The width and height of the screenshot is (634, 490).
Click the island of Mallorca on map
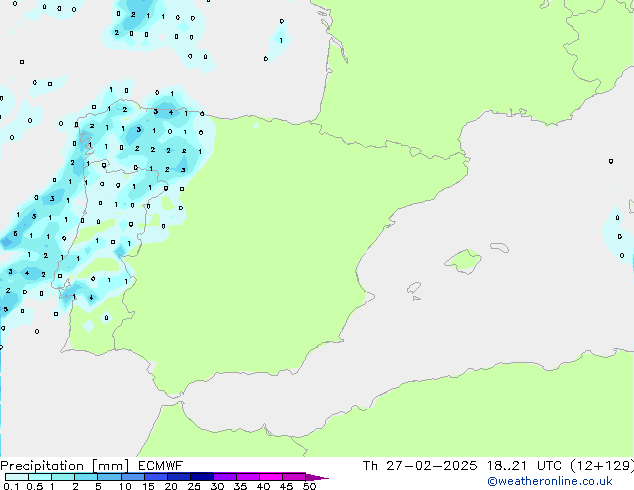click(x=463, y=262)
